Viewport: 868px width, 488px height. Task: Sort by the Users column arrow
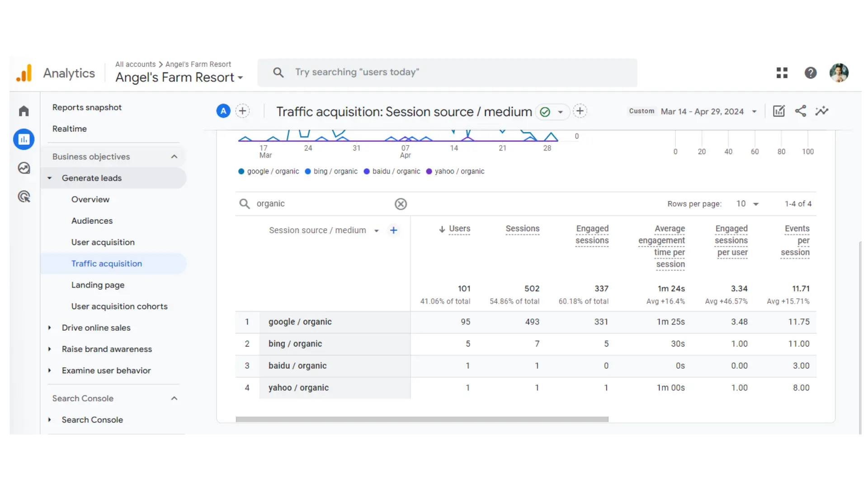442,230
